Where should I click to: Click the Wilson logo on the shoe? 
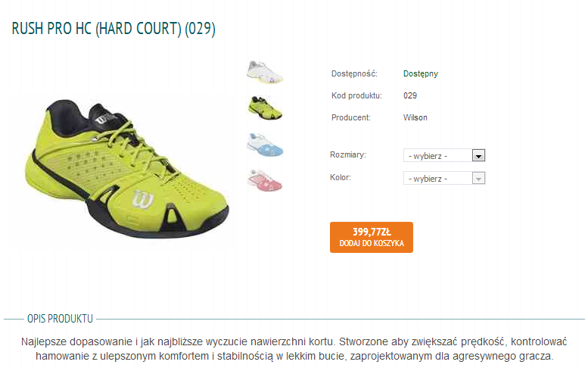click(143, 199)
